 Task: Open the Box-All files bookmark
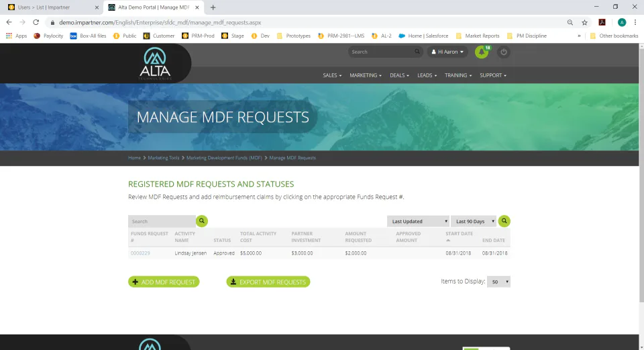point(88,36)
